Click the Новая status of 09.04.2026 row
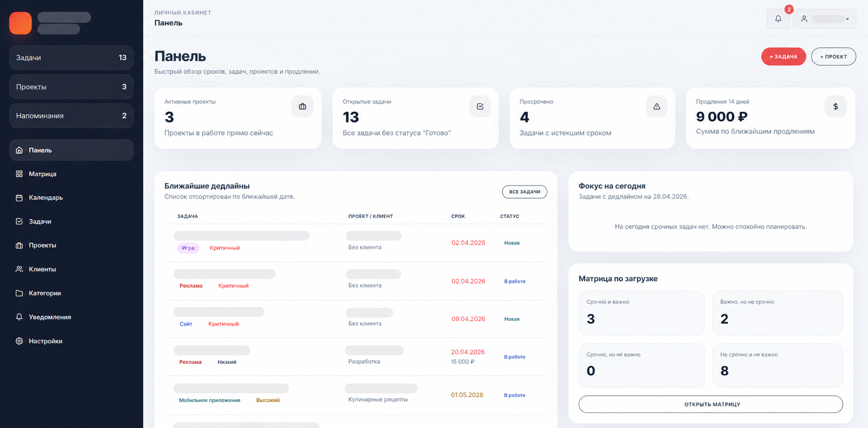The height and width of the screenshot is (428, 868). tap(512, 319)
